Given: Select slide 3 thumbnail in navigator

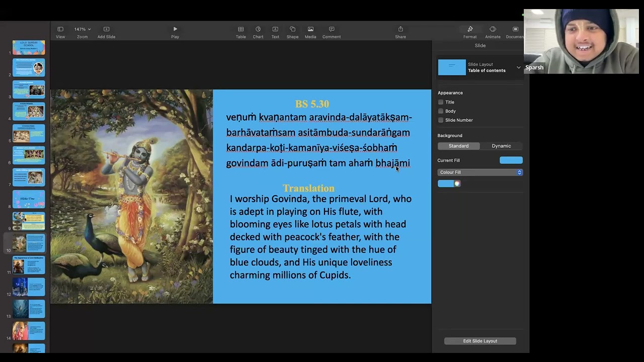Looking at the screenshot, I should pyautogui.click(x=29, y=89).
